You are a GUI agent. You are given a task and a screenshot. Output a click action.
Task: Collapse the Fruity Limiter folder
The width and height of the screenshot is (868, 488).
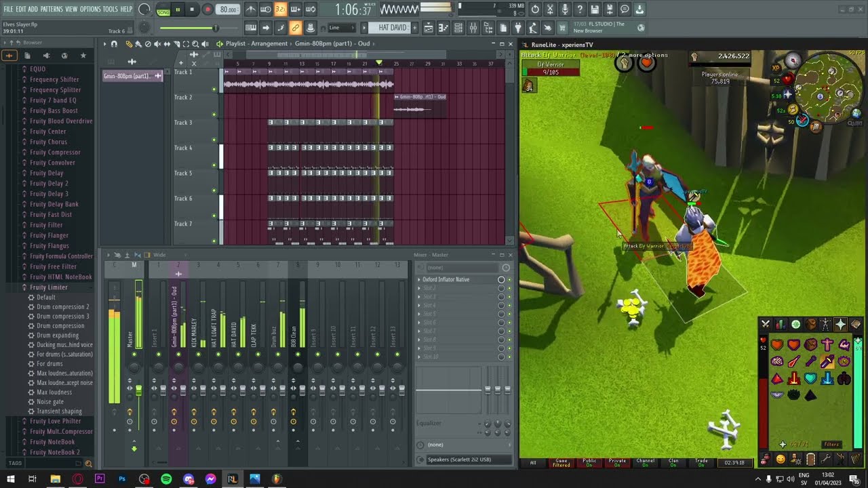coord(48,287)
